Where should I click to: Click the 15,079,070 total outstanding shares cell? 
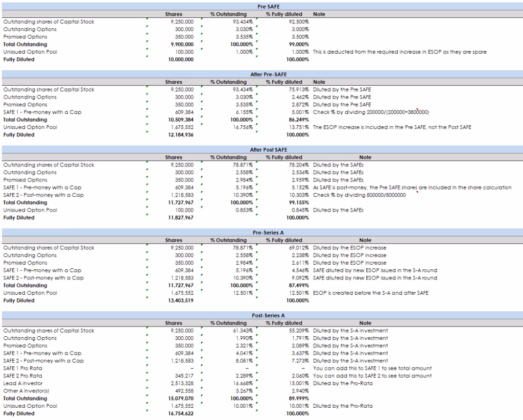[x=180, y=399]
